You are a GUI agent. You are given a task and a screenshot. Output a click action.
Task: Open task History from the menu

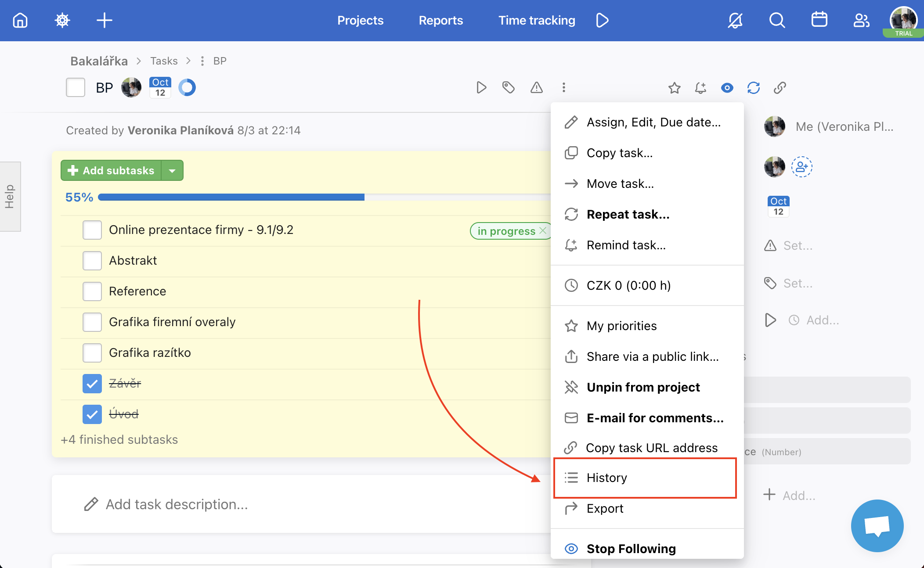tap(645, 478)
